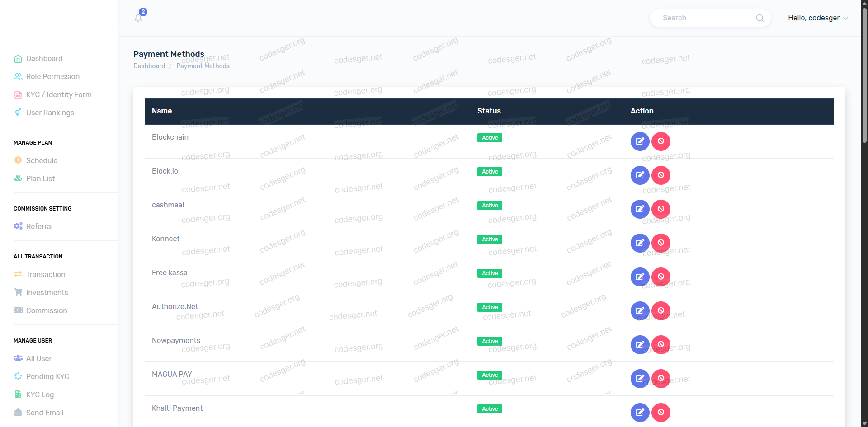Select Plan List in sidebar
Screen dimensions: 868x427
pos(40,179)
